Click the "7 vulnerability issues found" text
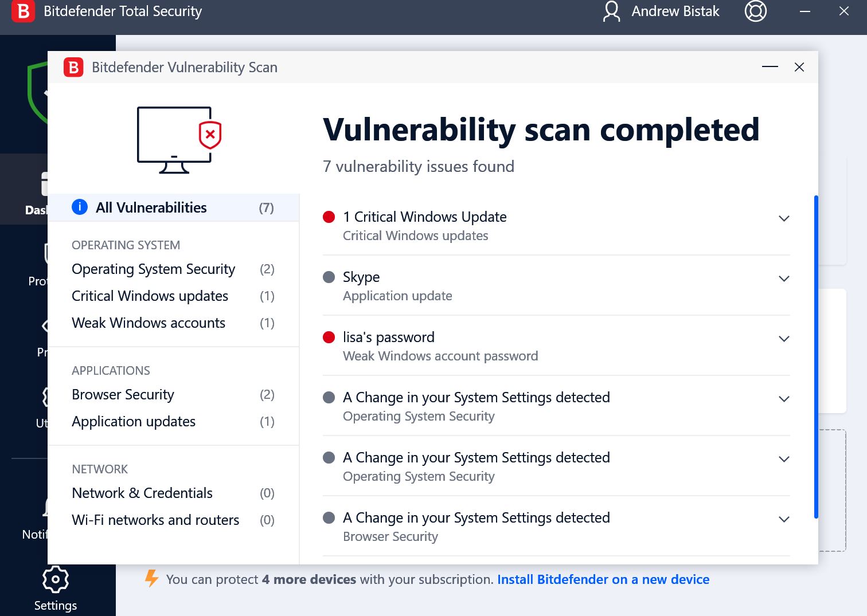Screen dimensions: 867x616 pyautogui.click(x=419, y=166)
